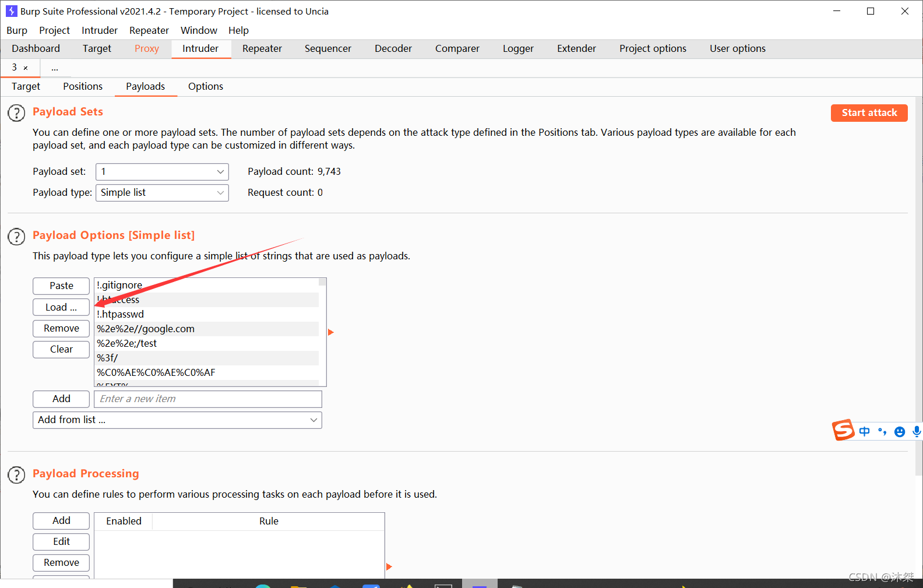The height and width of the screenshot is (588, 923).
Task: Toggle Chinese input mode indicator
Action: [x=865, y=431]
